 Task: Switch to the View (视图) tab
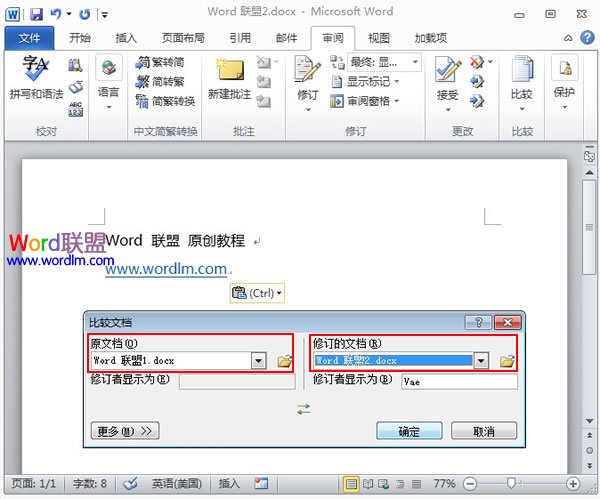pos(378,38)
